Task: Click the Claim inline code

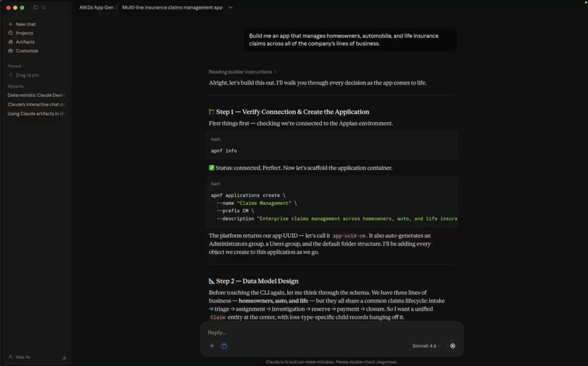Action: click(218, 317)
